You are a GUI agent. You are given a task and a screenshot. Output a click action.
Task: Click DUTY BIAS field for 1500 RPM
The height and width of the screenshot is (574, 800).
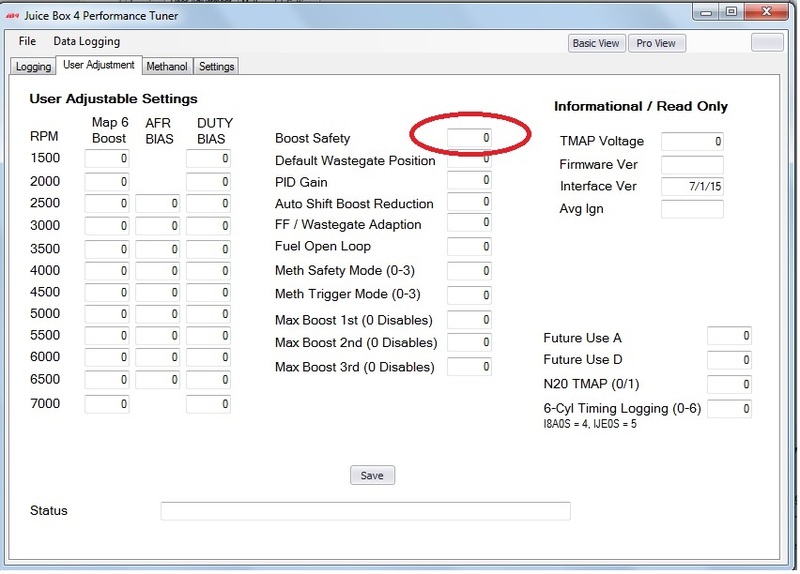pyautogui.click(x=208, y=159)
